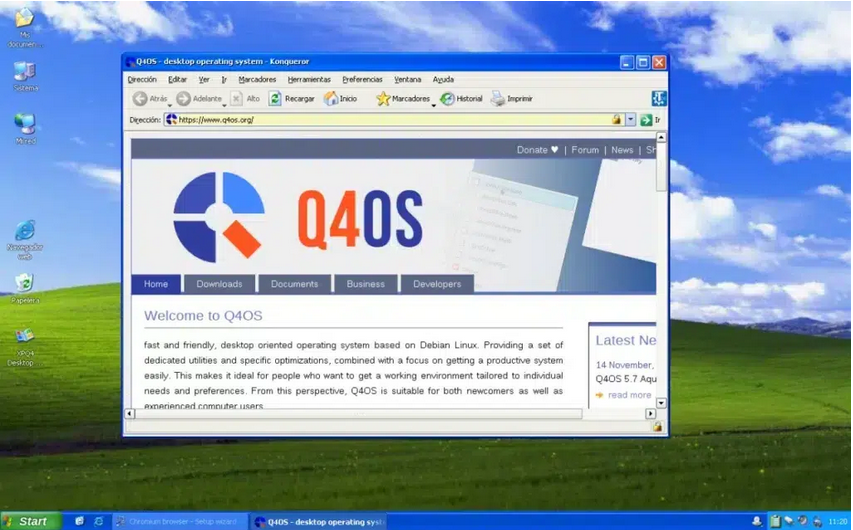The width and height of the screenshot is (853, 530).
Task: Expand the Marcadores toolbar dropdown arrow
Action: [434, 105]
